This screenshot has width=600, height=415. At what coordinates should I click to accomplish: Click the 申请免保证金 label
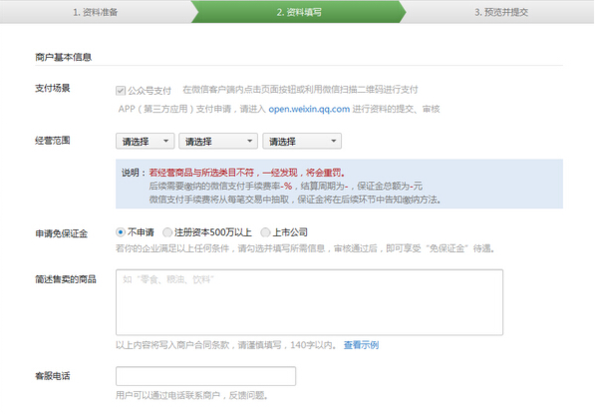click(x=62, y=234)
